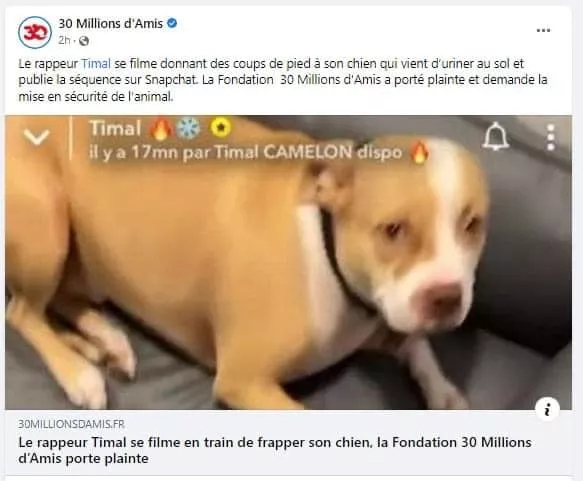Click the snowflake emoji in story header
This screenshot has height=481, width=583.
188,129
